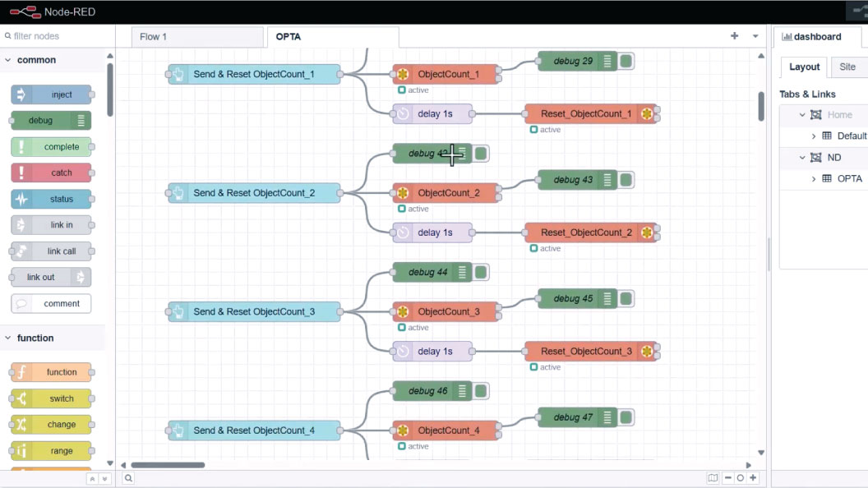The height and width of the screenshot is (488, 868).
Task: Collapse all palette categories
Action: click(x=92, y=479)
